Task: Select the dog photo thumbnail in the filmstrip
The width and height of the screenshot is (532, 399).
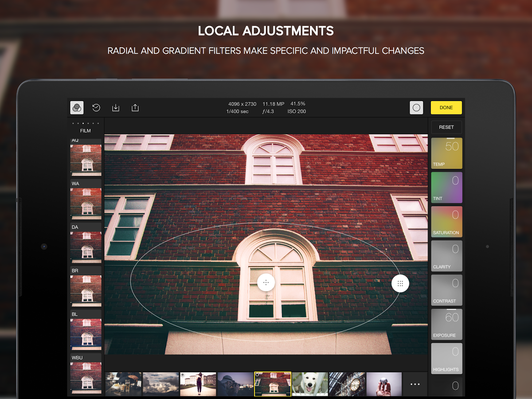Action: pos(309,384)
